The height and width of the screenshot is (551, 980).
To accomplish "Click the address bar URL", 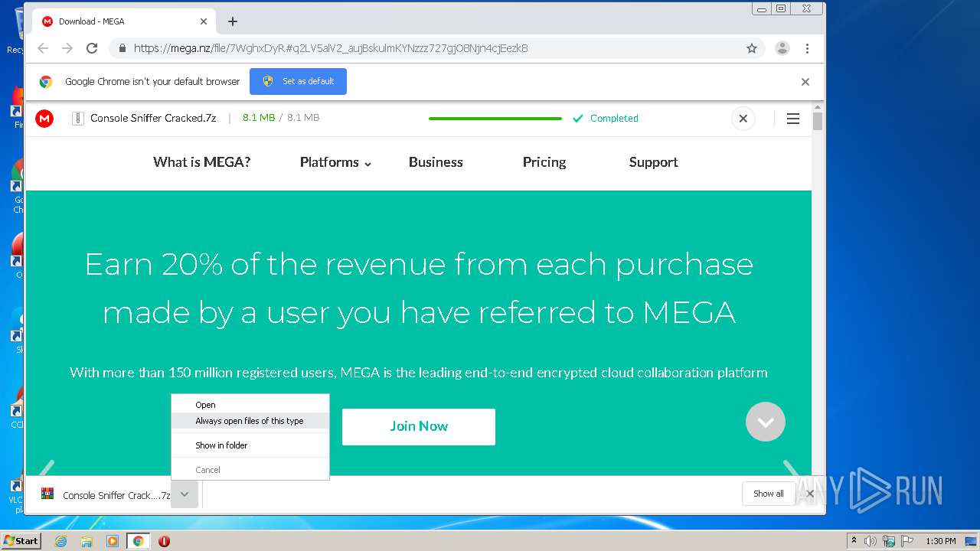I will tap(331, 48).
